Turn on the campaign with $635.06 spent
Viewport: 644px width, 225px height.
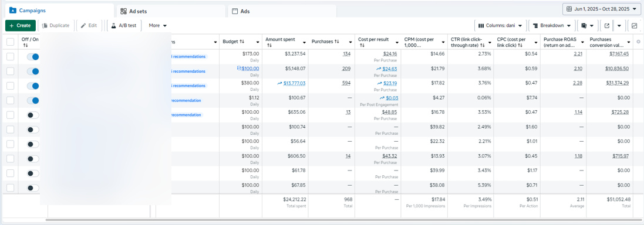33,115
